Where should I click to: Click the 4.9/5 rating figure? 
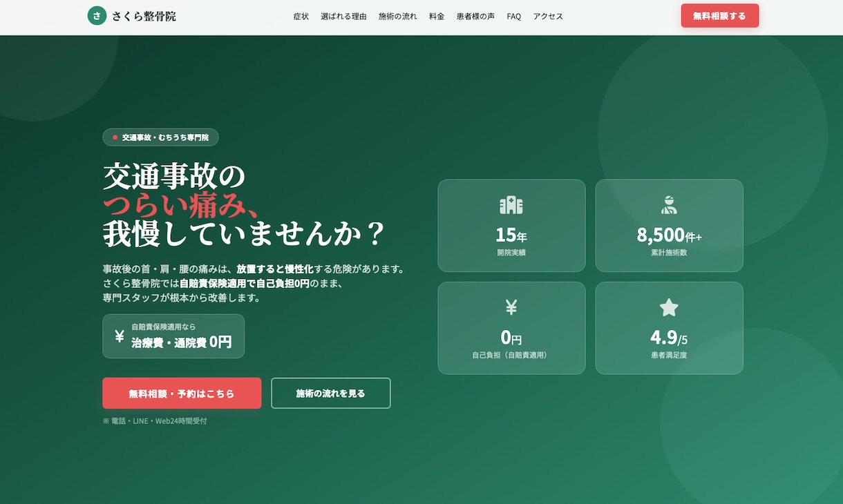click(669, 338)
